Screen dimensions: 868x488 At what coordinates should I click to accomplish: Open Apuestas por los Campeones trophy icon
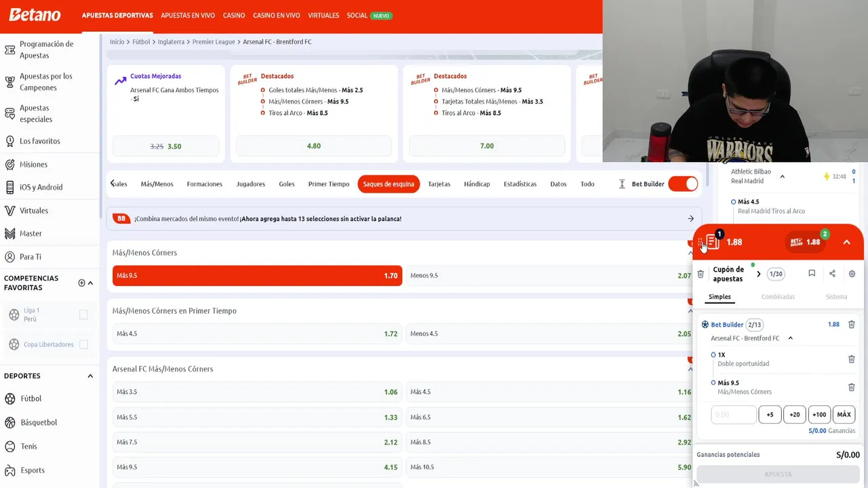point(9,82)
